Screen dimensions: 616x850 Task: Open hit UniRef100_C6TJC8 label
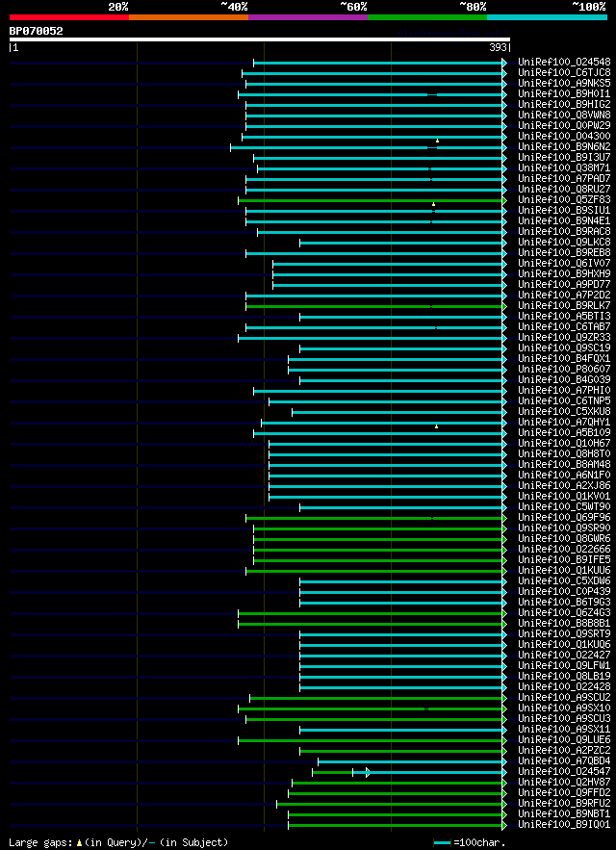pyautogui.click(x=564, y=72)
